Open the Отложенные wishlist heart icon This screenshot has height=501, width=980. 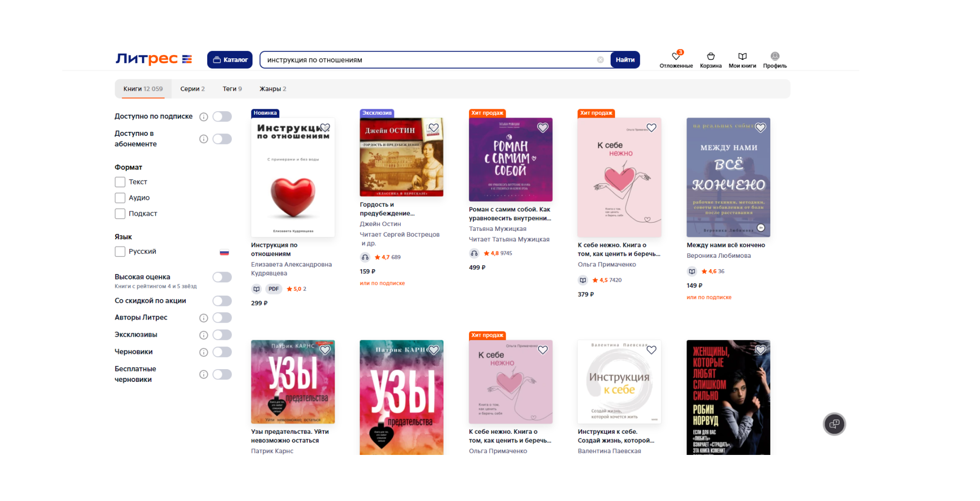pyautogui.click(x=676, y=56)
